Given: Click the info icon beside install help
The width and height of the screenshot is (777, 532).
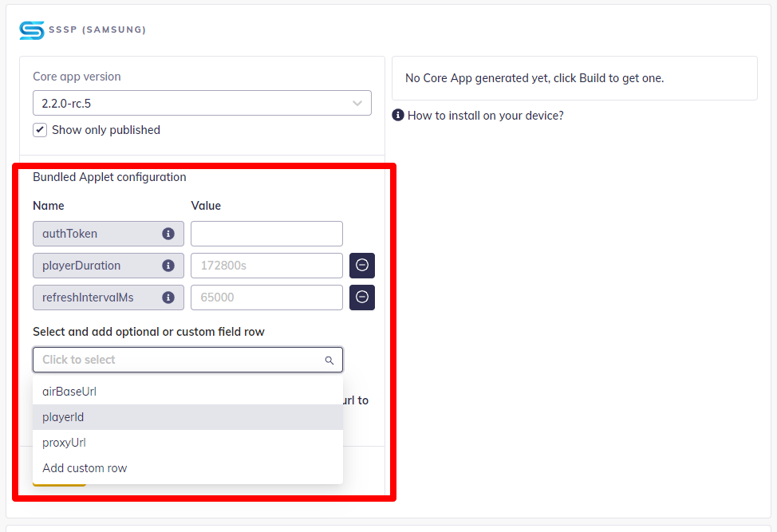Looking at the screenshot, I should point(398,116).
